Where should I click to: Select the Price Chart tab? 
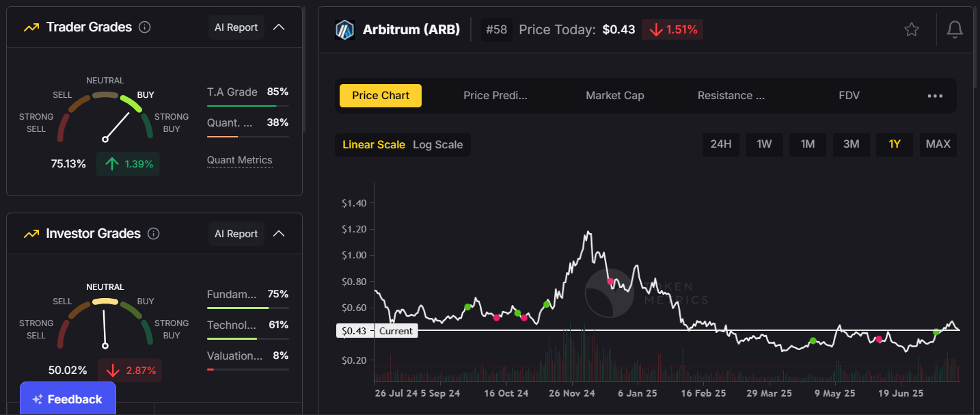(x=381, y=96)
